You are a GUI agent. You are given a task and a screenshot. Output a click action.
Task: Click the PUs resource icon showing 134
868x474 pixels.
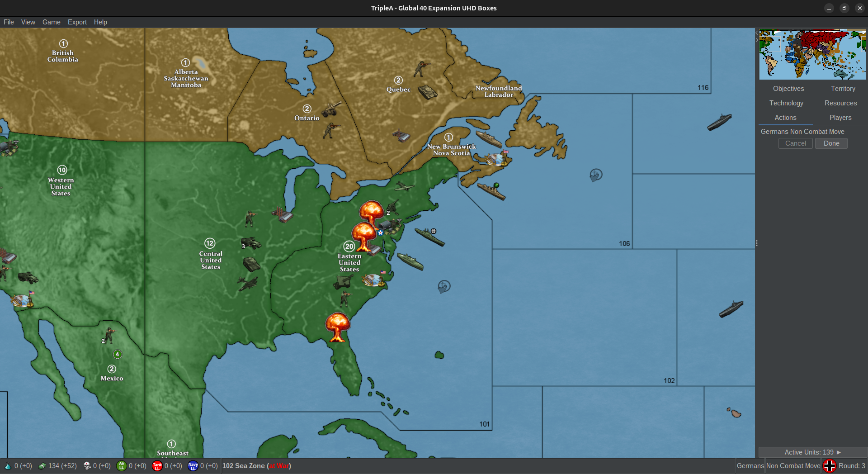[42, 466]
